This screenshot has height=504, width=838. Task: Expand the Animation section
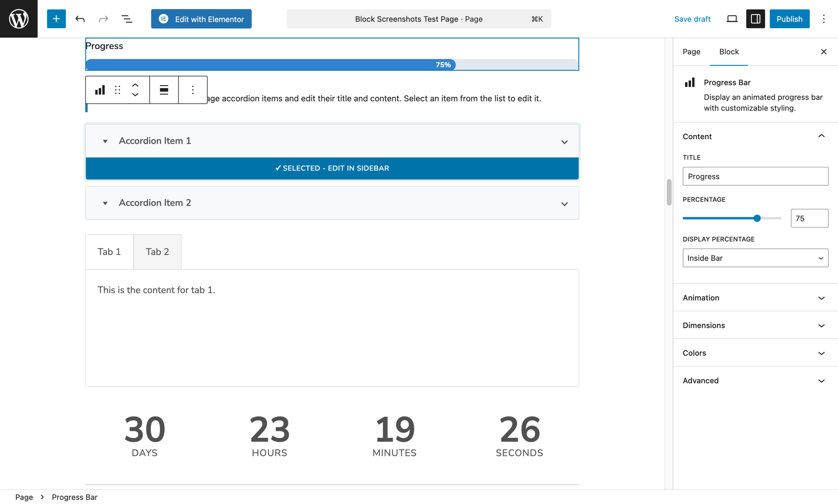[x=755, y=298]
